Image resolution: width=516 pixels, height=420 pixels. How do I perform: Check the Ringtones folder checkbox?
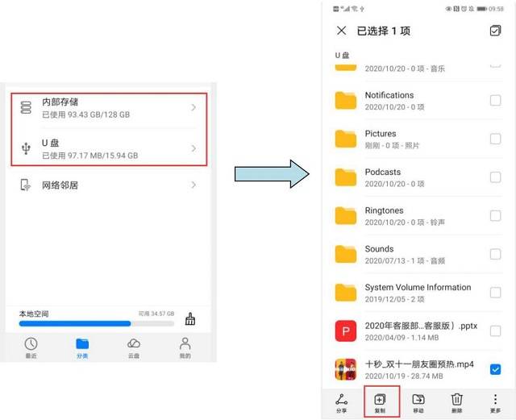click(x=495, y=215)
